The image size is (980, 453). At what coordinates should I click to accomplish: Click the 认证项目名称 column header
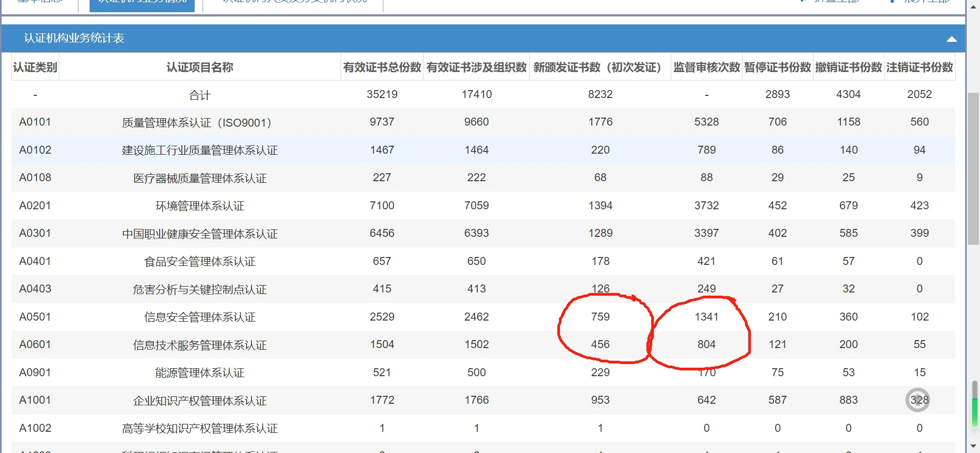[199, 67]
